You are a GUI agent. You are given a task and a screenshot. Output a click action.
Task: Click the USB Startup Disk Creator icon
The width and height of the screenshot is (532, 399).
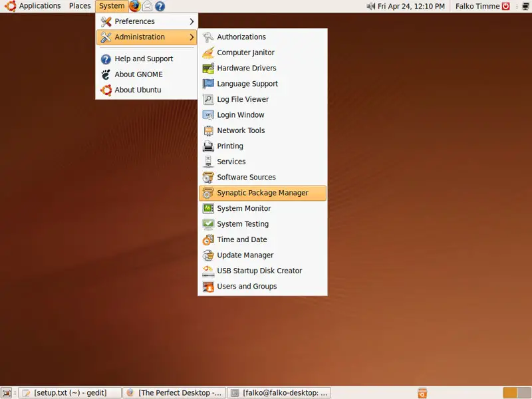(208, 271)
